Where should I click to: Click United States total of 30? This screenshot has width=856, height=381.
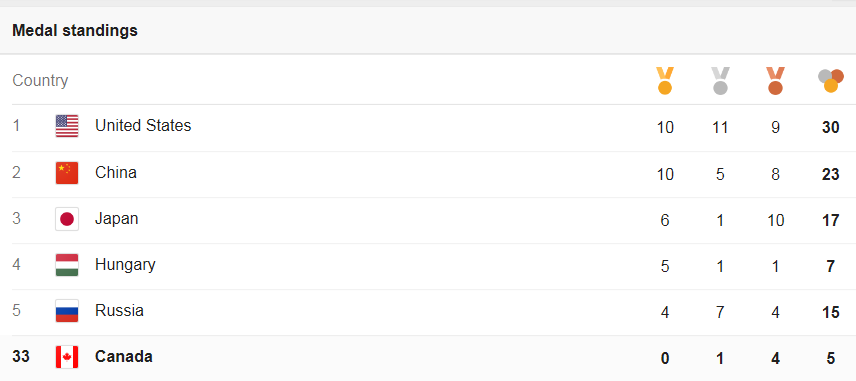(830, 127)
